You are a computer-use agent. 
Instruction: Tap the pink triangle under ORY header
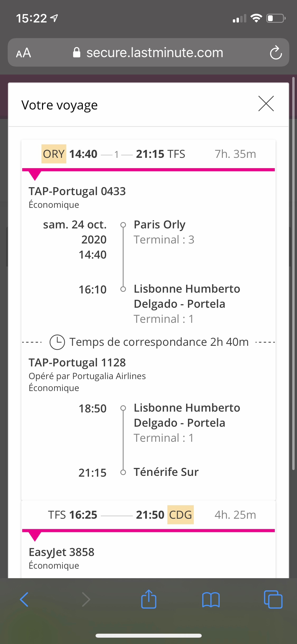point(35,176)
